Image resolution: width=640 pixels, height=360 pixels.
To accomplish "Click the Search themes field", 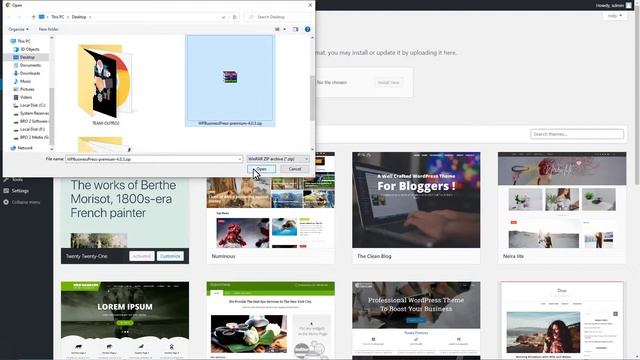I will (577, 134).
